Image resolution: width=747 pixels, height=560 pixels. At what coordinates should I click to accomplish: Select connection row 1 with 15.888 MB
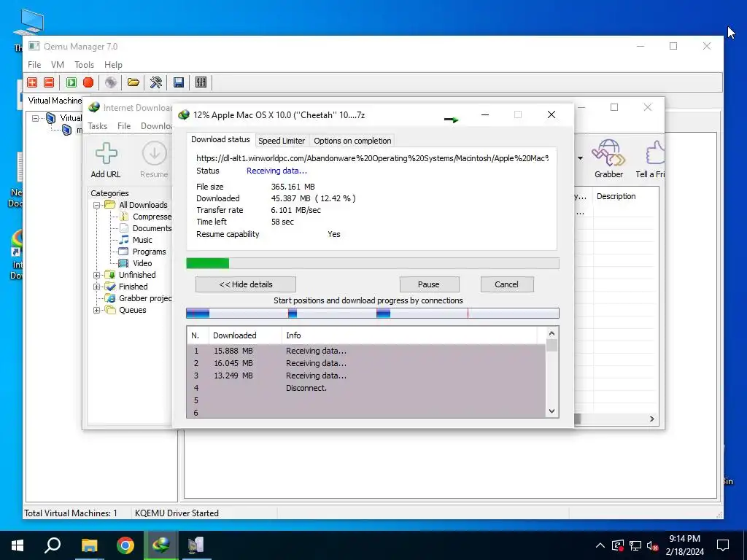click(x=366, y=351)
